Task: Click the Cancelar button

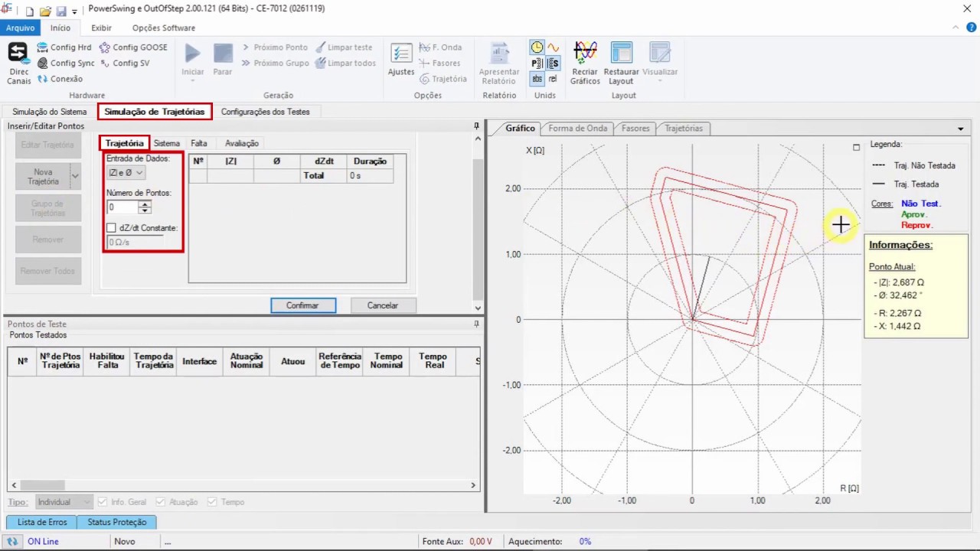Action: pos(382,305)
